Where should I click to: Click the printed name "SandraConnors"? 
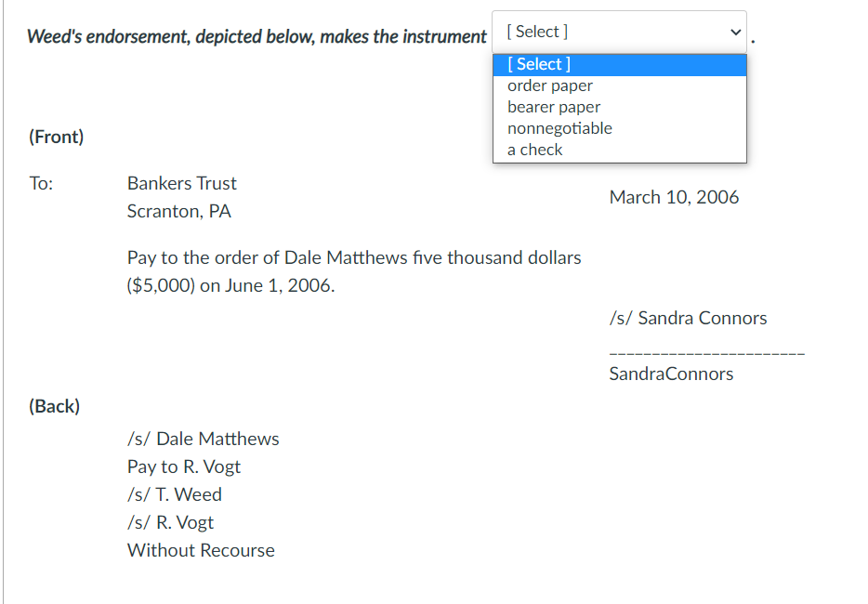(671, 374)
